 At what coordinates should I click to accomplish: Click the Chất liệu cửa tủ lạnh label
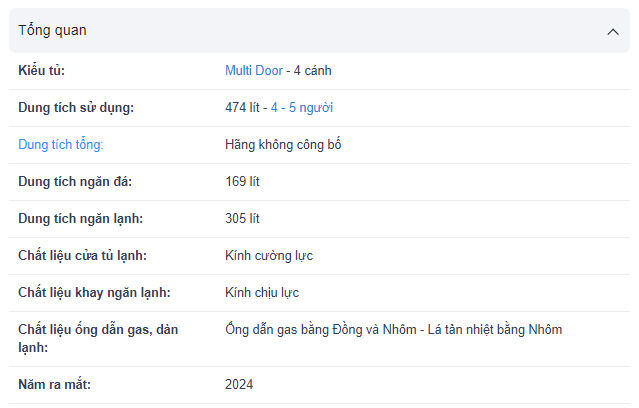[x=83, y=256]
